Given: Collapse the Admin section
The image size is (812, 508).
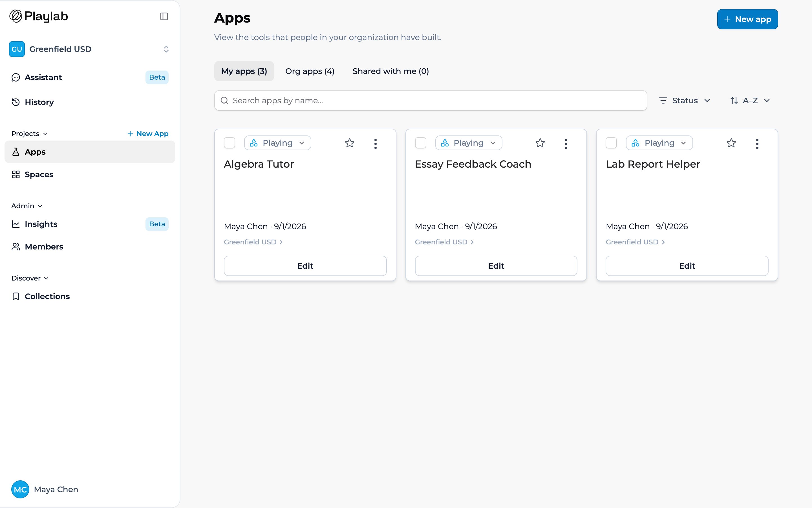Looking at the screenshot, I should click(27, 206).
